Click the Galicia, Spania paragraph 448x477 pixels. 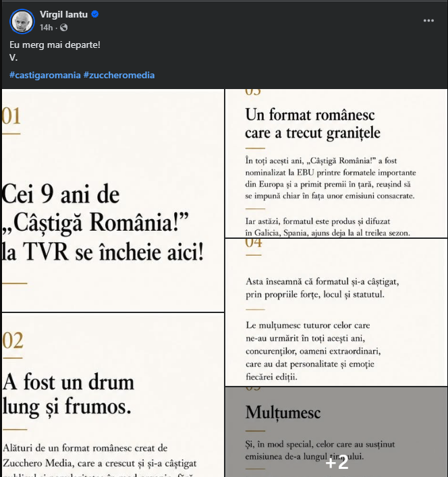328,227
